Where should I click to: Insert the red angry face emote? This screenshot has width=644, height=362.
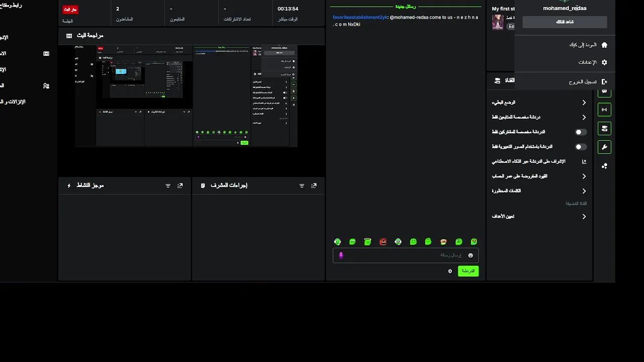[x=383, y=242]
